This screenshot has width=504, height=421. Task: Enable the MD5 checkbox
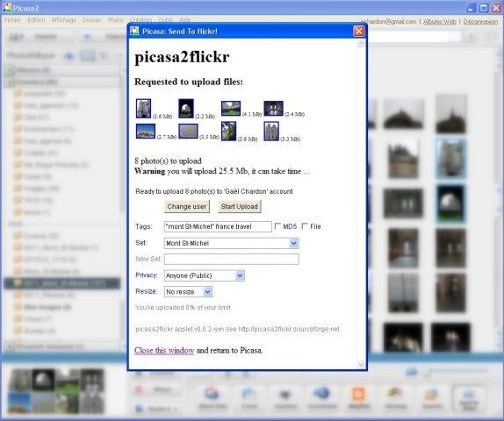click(277, 226)
